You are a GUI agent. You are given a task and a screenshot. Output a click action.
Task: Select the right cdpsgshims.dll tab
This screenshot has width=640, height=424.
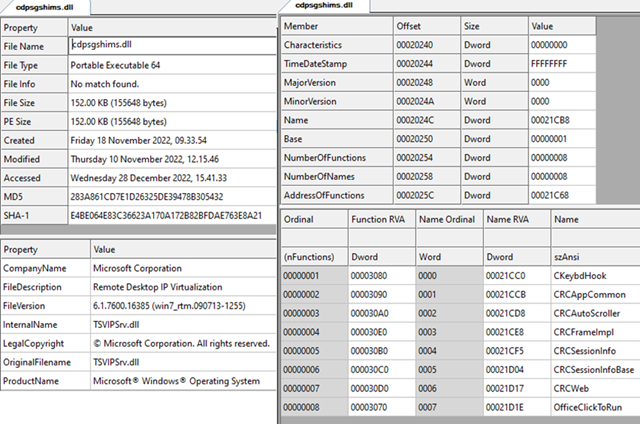[x=324, y=6]
